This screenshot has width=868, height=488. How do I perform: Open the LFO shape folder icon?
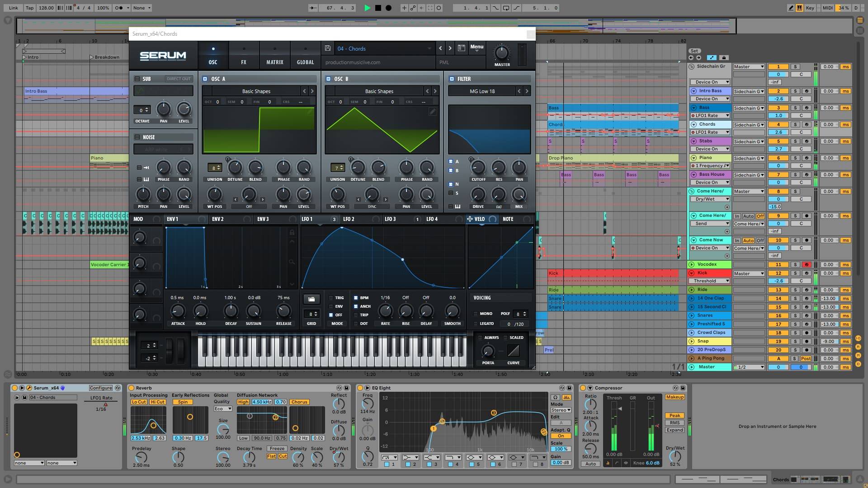[311, 299]
